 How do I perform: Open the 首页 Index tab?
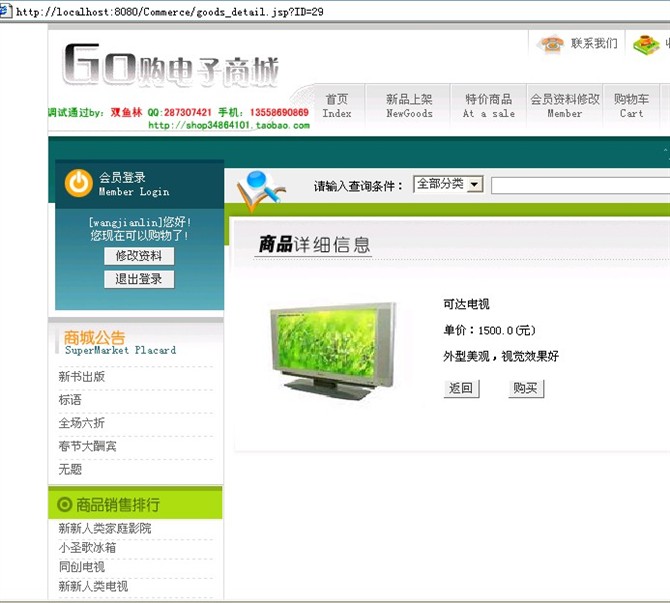click(337, 106)
